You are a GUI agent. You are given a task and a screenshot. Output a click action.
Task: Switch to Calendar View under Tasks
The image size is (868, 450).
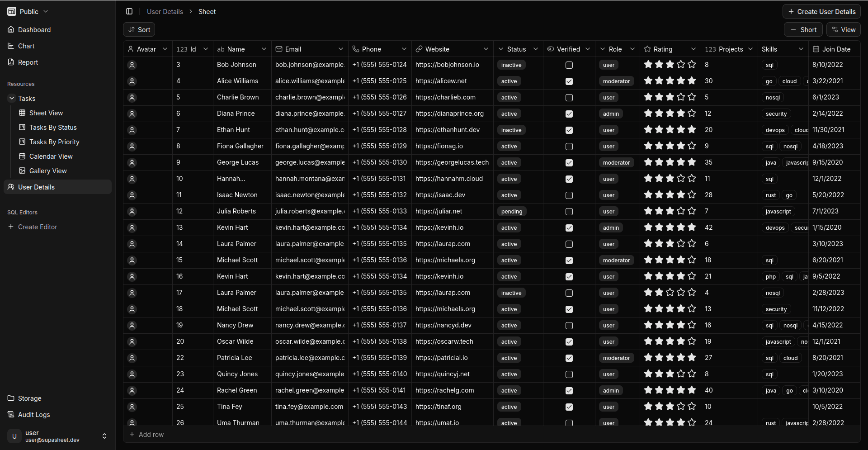[x=51, y=156]
